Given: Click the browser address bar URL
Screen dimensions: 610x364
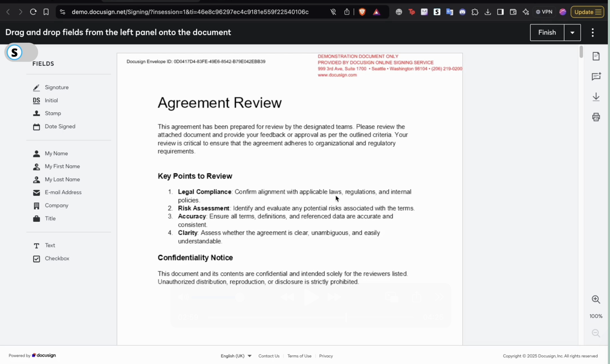Looking at the screenshot, I should (190, 12).
